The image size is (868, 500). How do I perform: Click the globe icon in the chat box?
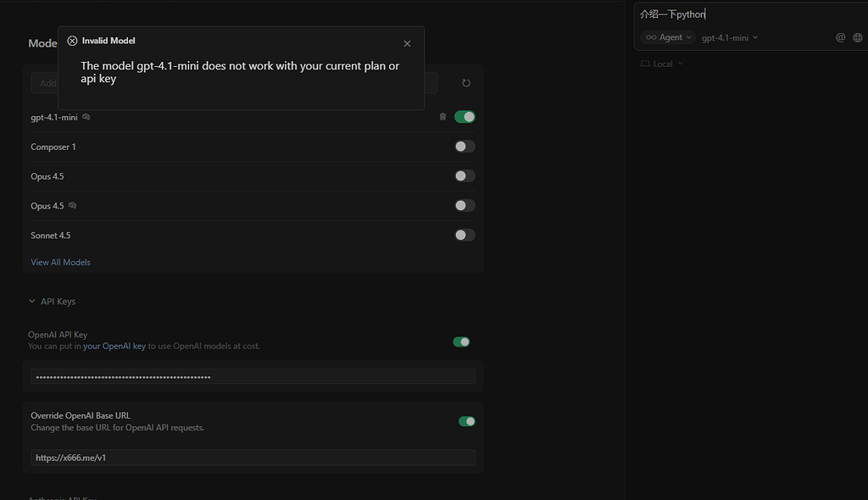pyautogui.click(x=858, y=37)
